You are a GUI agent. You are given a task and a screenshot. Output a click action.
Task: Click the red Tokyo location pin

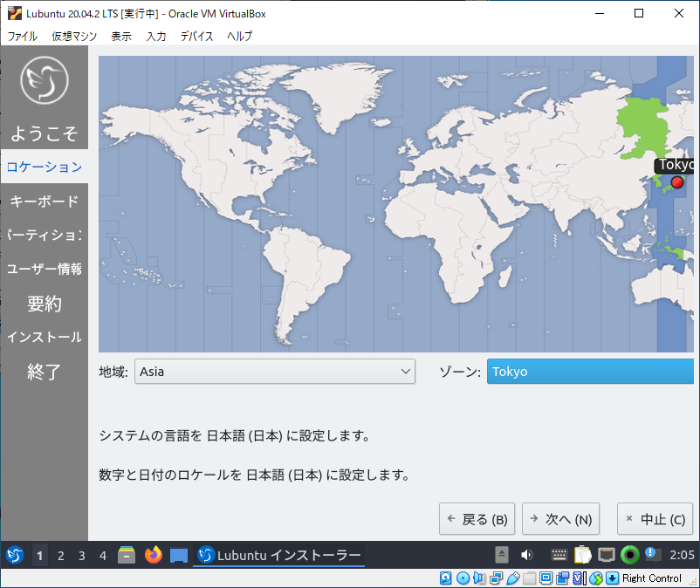[x=676, y=182]
